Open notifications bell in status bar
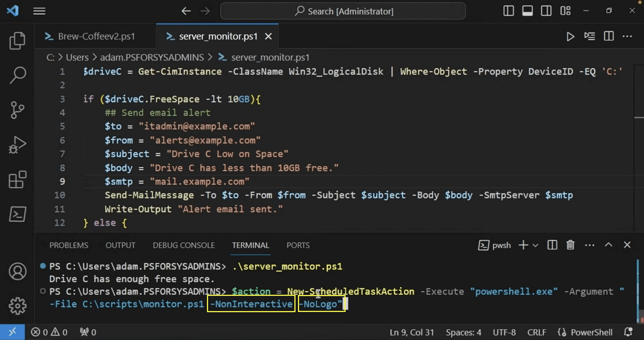 (x=628, y=332)
